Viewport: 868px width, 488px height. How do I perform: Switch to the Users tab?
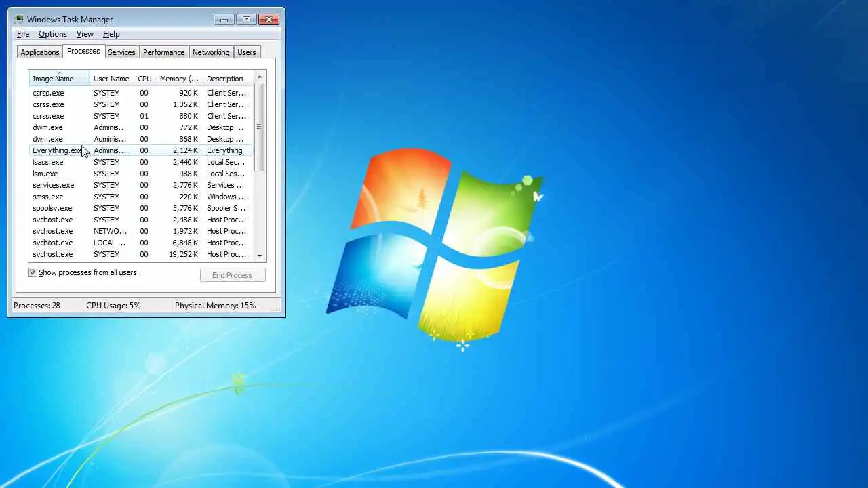(x=247, y=52)
